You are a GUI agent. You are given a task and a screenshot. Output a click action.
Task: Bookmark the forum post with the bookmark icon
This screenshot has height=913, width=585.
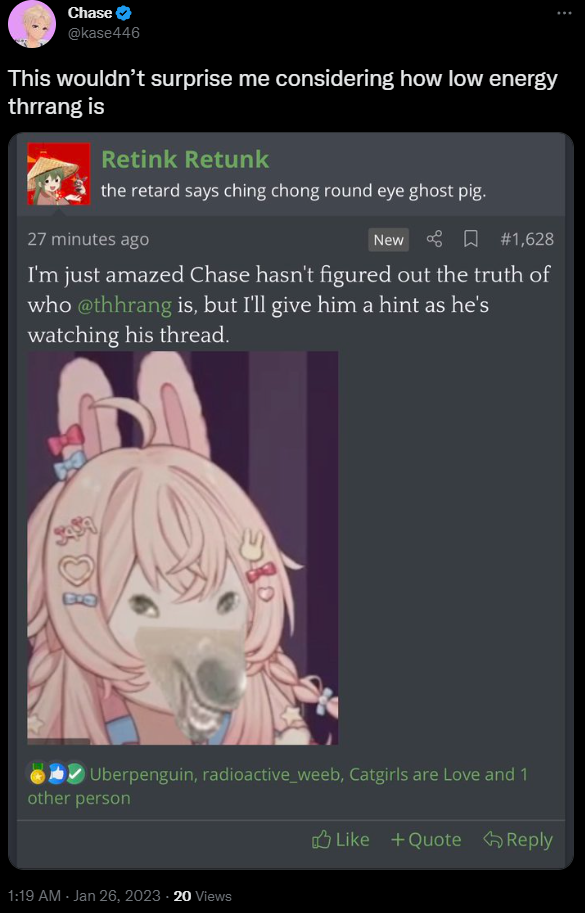click(x=470, y=239)
